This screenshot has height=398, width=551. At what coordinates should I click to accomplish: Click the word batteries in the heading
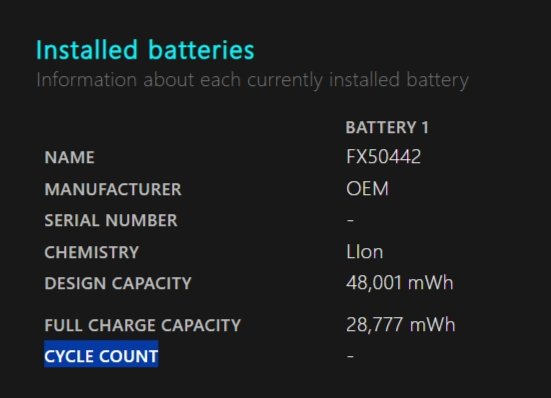pos(201,50)
